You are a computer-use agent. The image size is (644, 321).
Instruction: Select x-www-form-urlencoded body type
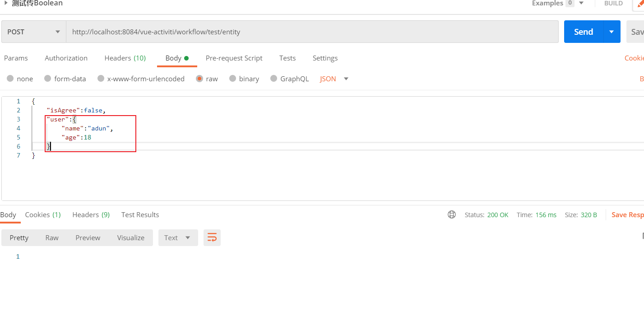141,79
